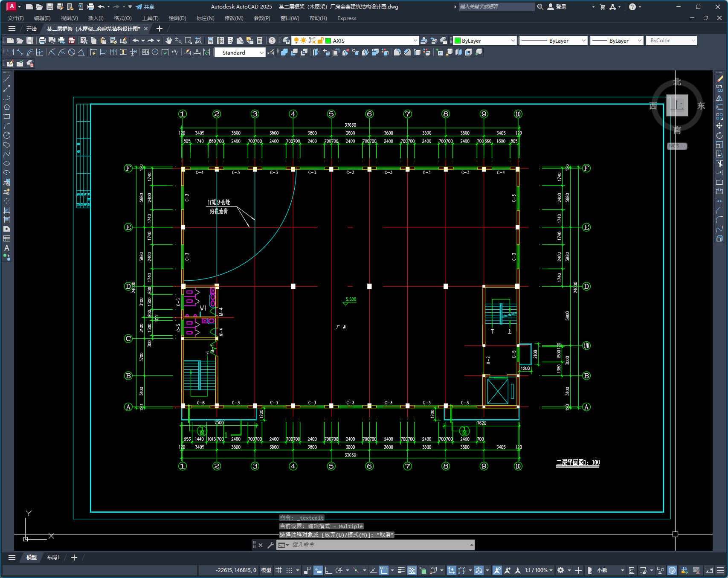Image resolution: width=728 pixels, height=578 pixels.
Task: Toggle polar tracking in status bar
Action: (x=339, y=570)
